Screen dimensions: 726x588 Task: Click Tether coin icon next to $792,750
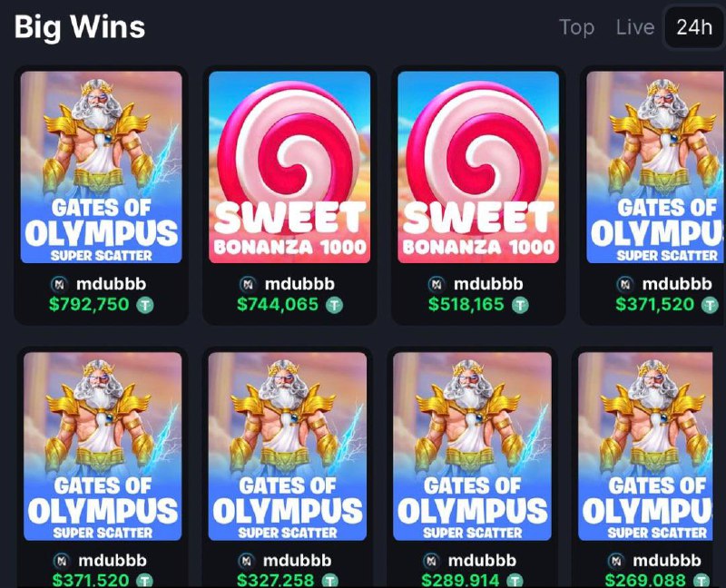[145, 305]
